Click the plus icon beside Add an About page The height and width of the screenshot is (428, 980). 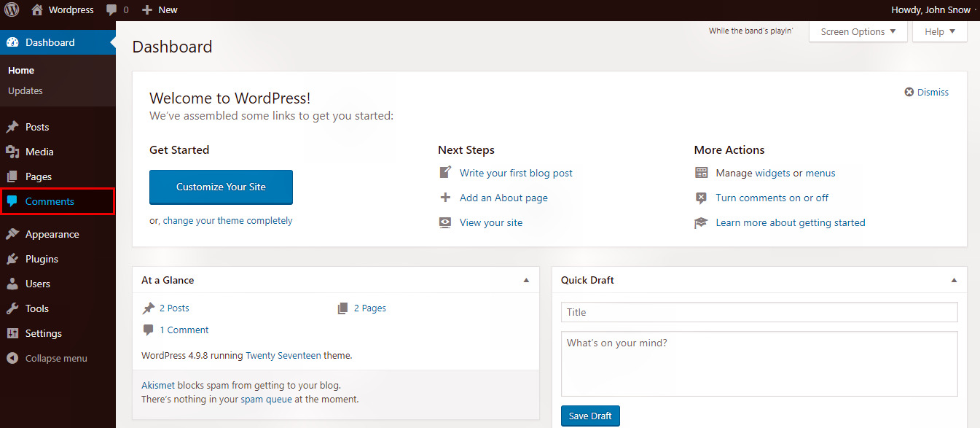(445, 198)
